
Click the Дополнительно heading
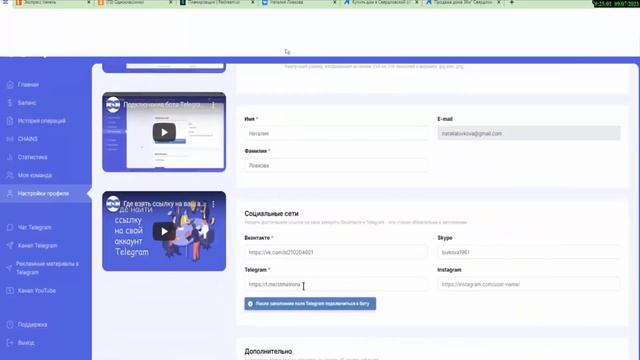tap(268, 351)
